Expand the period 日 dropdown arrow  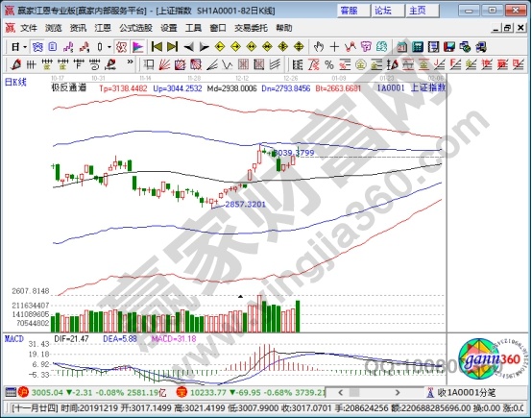(x=25, y=47)
